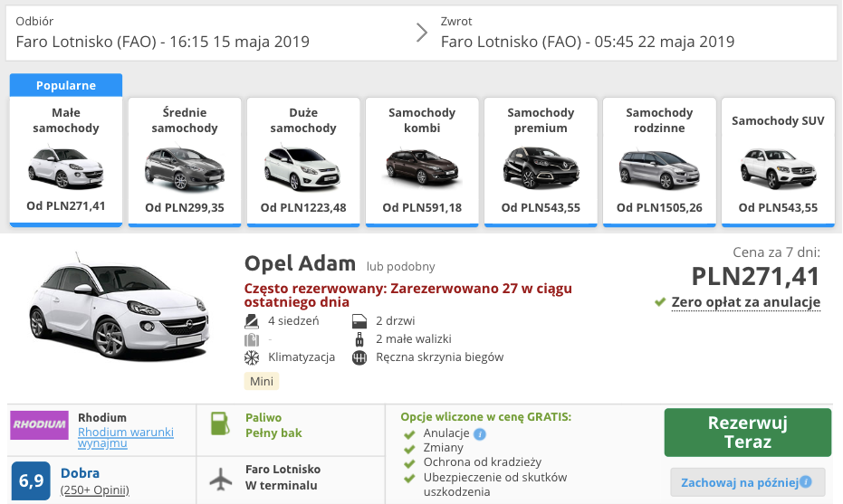Click the Od PLN1505,26 price under Samochody rodzinne
Screen dimensions: 843x504
coord(659,207)
